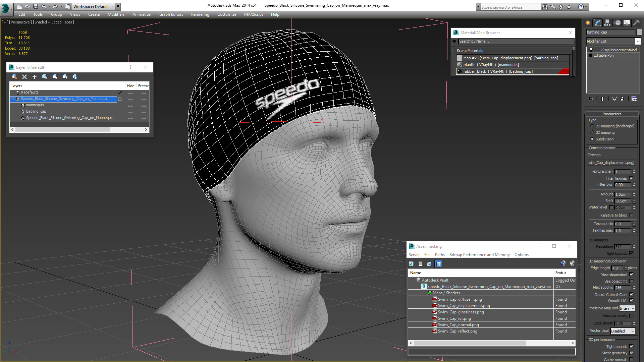Open the Vector displ dropdown
This screenshot has height=362, width=644.
[623, 331]
